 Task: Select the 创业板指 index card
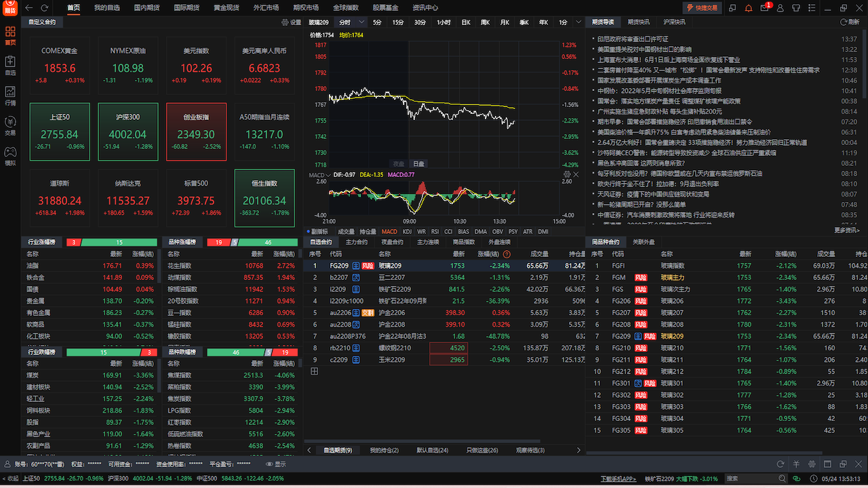coord(196,131)
